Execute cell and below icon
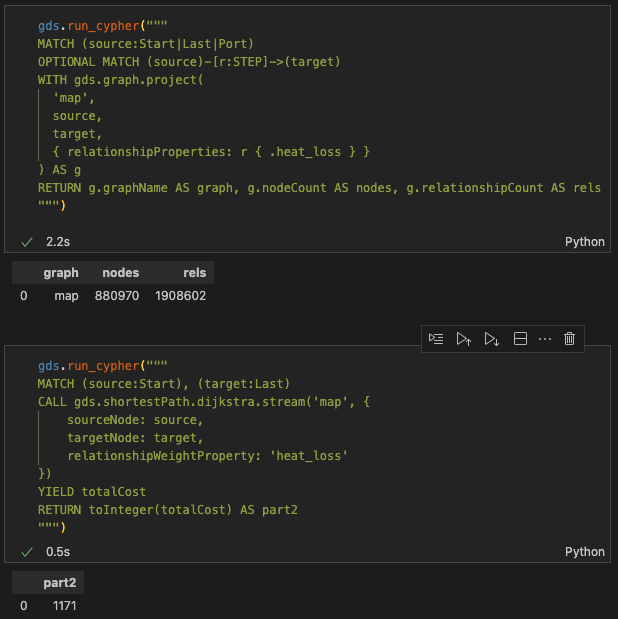Viewport: 618px width, 619px height. coord(492,339)
